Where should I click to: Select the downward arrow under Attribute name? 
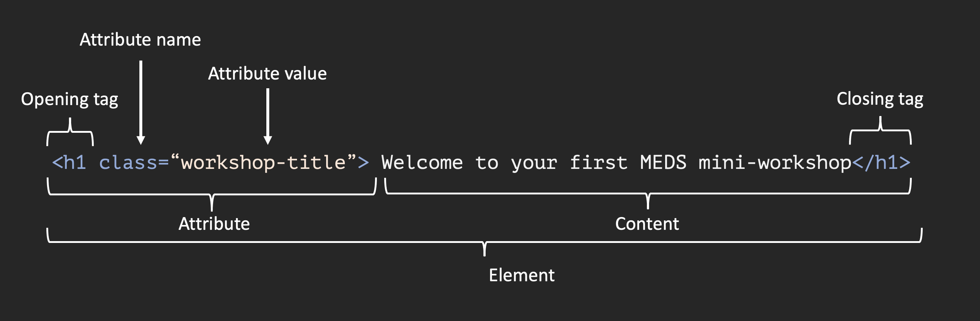point(141,102)
